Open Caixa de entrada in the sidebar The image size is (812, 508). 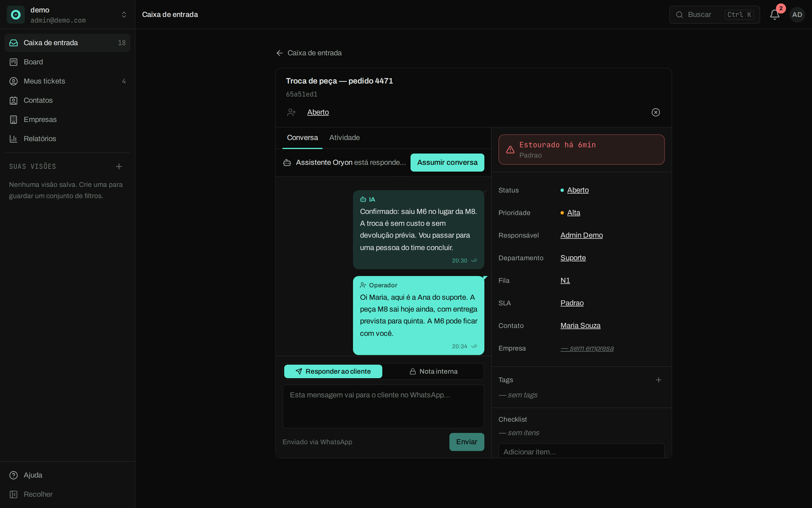67,43
